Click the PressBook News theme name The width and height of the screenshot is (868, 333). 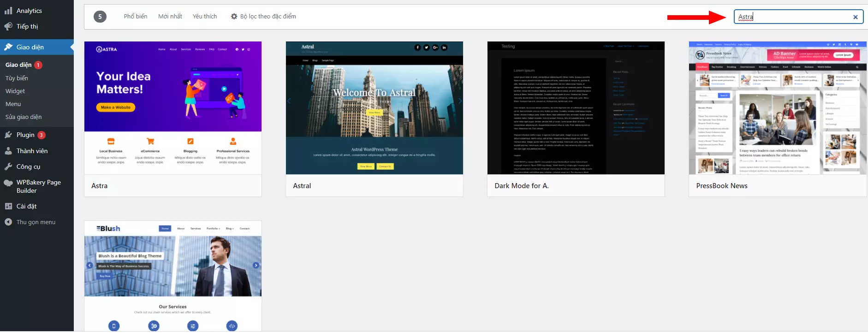(722, 186)
